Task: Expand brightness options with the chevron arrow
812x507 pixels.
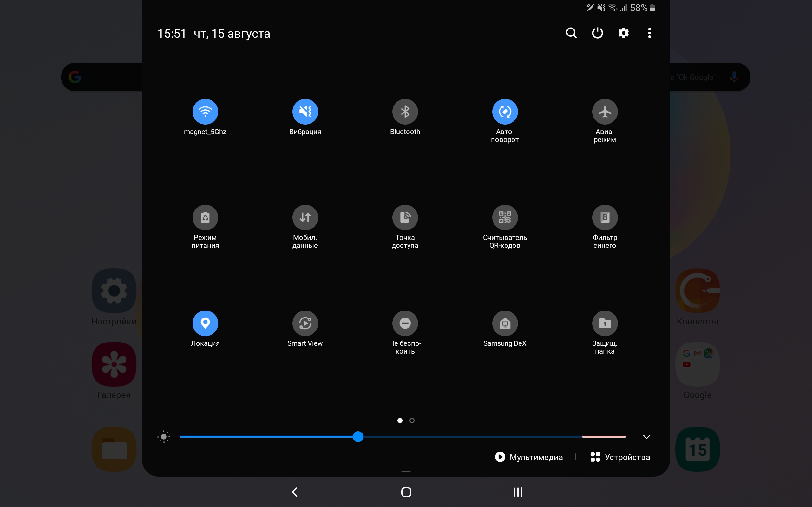Action: pyautogui.click(x=646, y=437)
